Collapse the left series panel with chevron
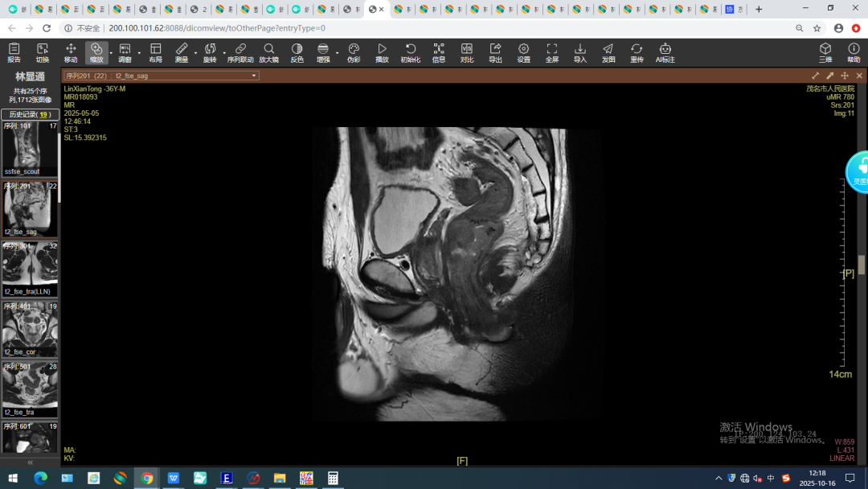 tap(31, 462)
